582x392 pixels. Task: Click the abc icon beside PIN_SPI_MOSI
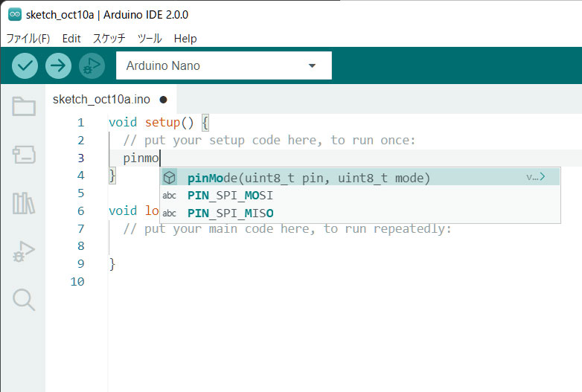(169, 196)
